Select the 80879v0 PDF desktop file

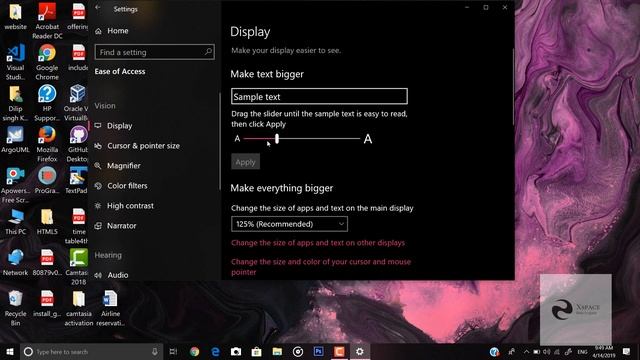click(x=47, y=263)
